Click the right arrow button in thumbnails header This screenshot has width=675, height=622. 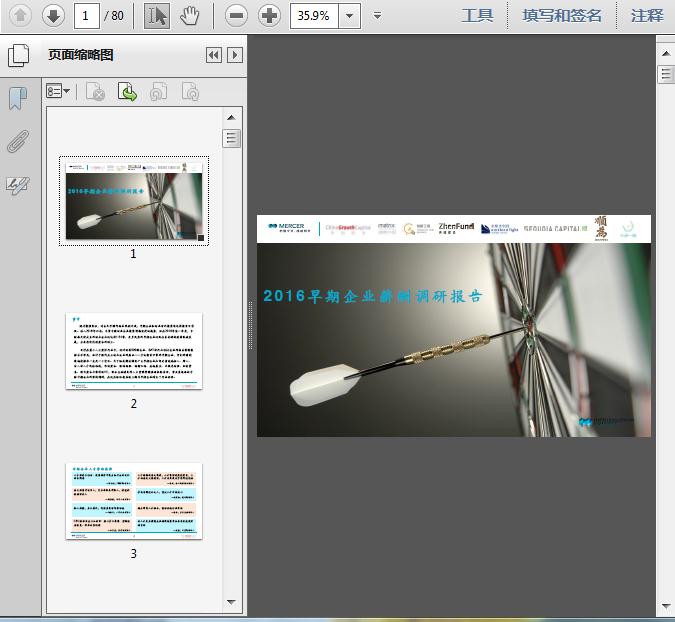pyautogui.click(x=235, y=56)
